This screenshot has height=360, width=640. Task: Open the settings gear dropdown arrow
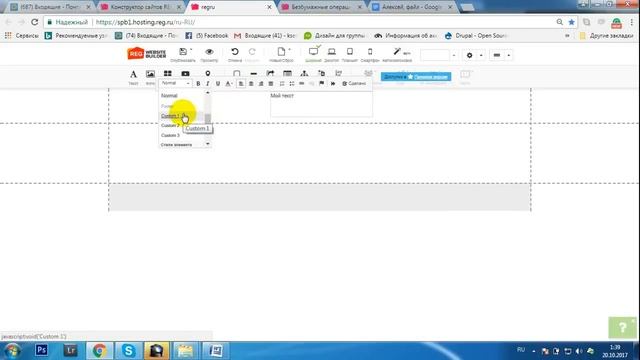[481, 55]
